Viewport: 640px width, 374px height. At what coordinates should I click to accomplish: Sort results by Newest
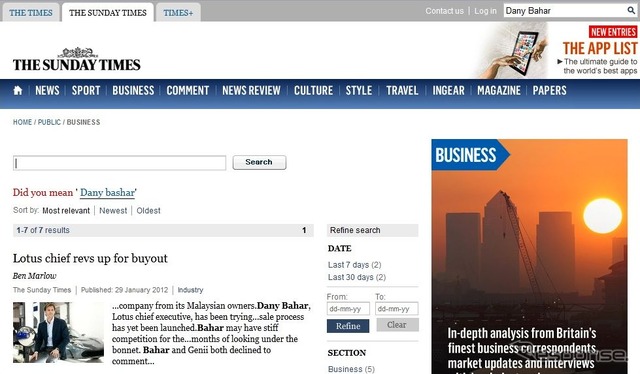(113, 211)
